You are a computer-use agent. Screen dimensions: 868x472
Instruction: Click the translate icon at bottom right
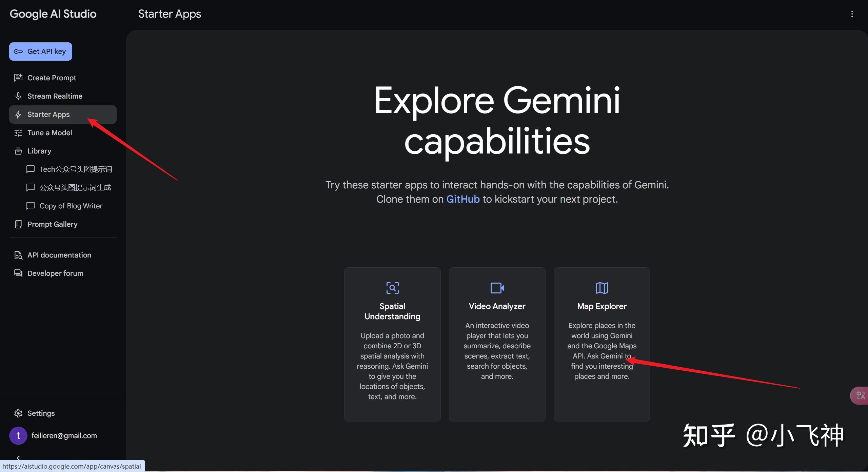tap(860, 395)
